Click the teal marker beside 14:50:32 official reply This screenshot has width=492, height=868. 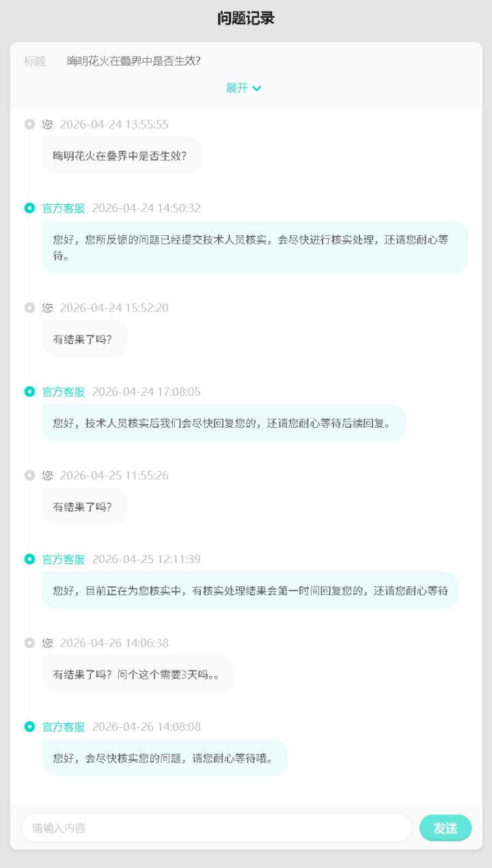coord(29,208)
